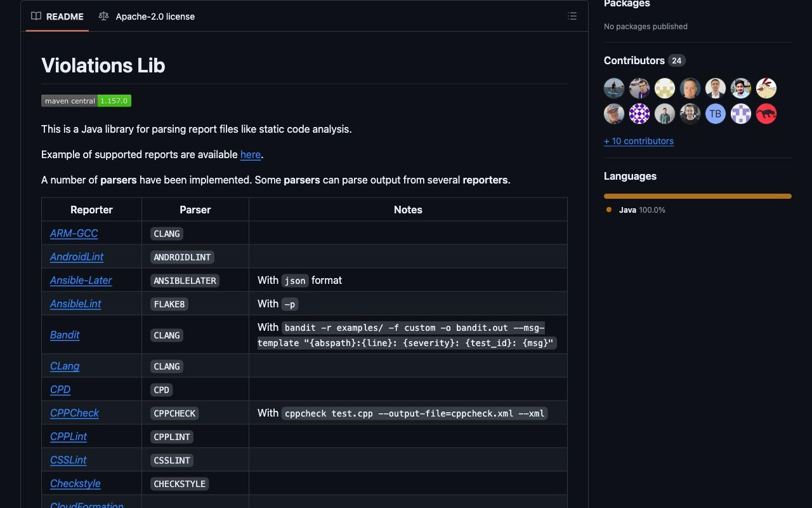This screenshot has width=812, height=508.
Task: Open the README outline list icon
Action: [572, 17]
